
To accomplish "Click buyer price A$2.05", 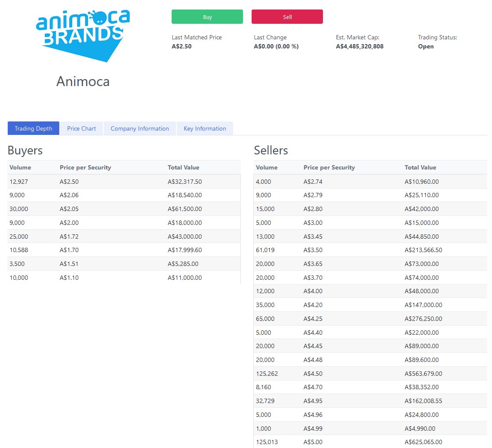I will point(69,209).
